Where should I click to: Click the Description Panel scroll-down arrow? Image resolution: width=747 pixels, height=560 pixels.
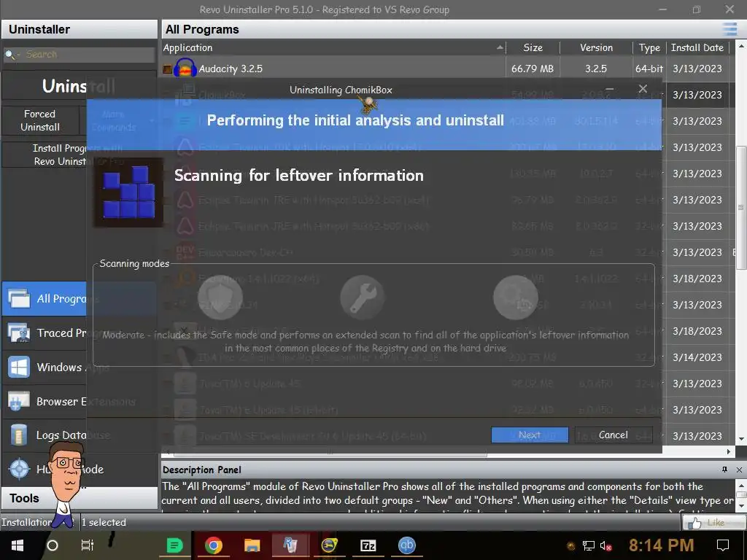click(741, 506)
